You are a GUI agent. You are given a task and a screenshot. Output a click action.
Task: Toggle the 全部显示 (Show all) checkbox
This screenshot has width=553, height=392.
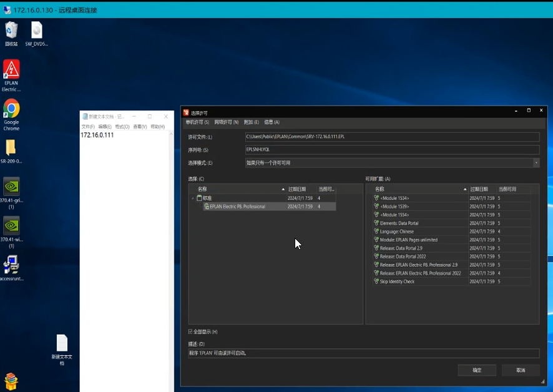191,331
